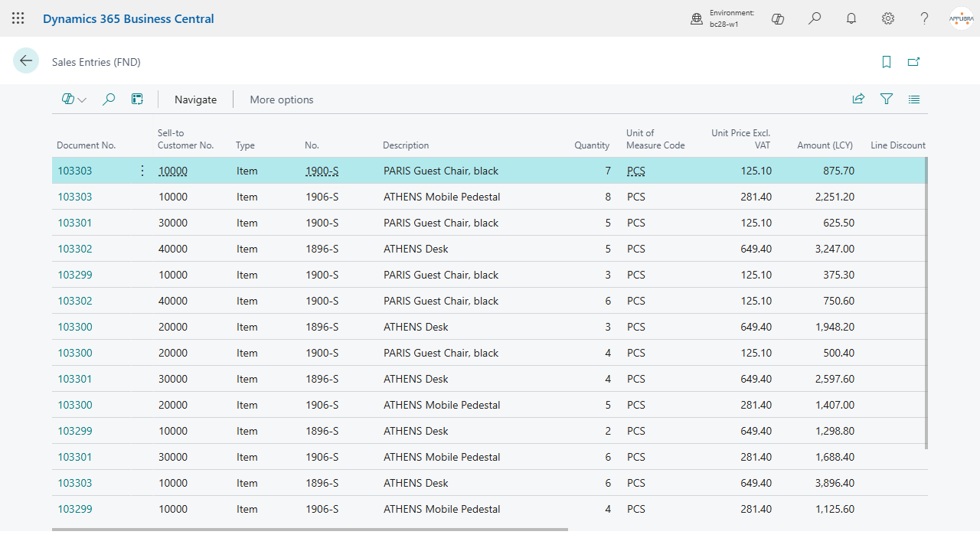This screenshot has width=980, height=551.
Task: Toggle the filter pane funnel
Action: tap(887, 99)
